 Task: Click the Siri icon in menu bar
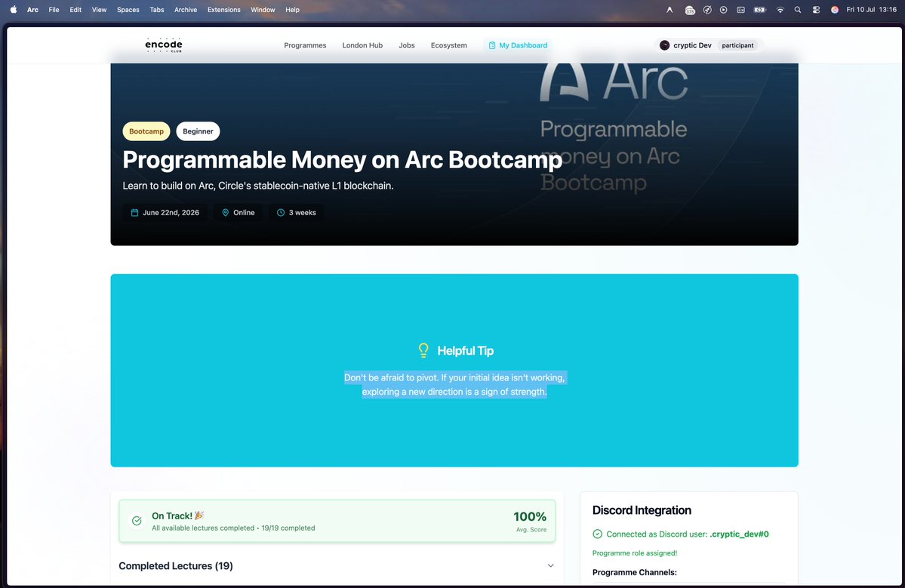(x=835, y=10)
